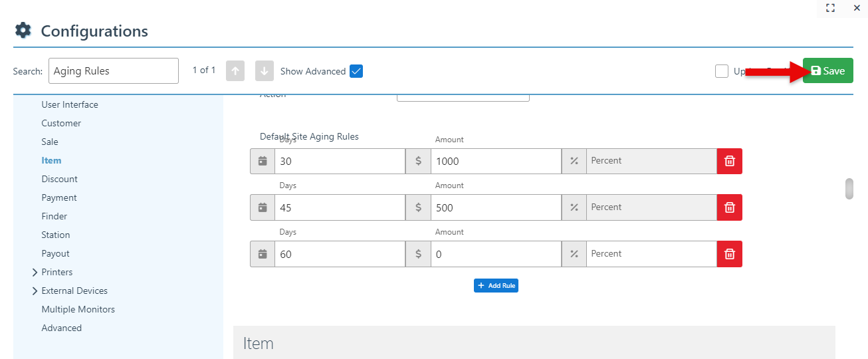Image resolution: width=868 pixels, height=359 pixels.
Task: Edit the 1000 amount field
Action: pyautogui.click(x=495, y=161)
